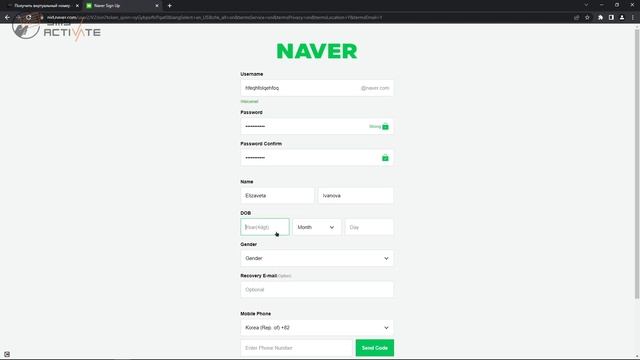Switch to the Naver Sign Up tab

122,6
